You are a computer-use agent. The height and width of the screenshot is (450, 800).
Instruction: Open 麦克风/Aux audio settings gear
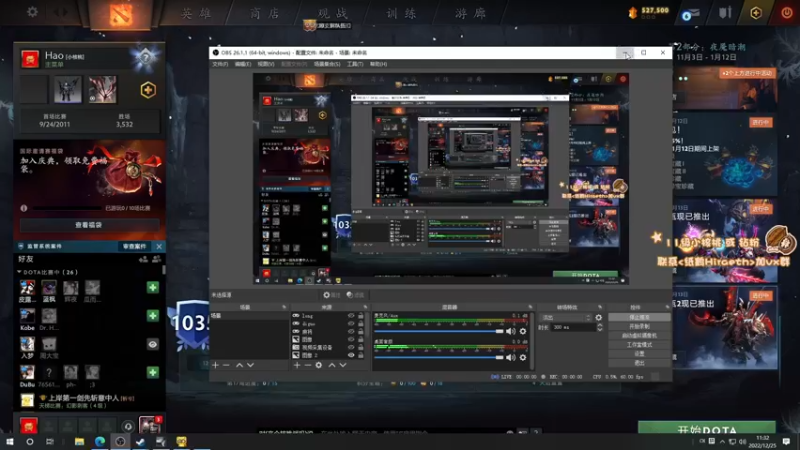tap(522, 332)
